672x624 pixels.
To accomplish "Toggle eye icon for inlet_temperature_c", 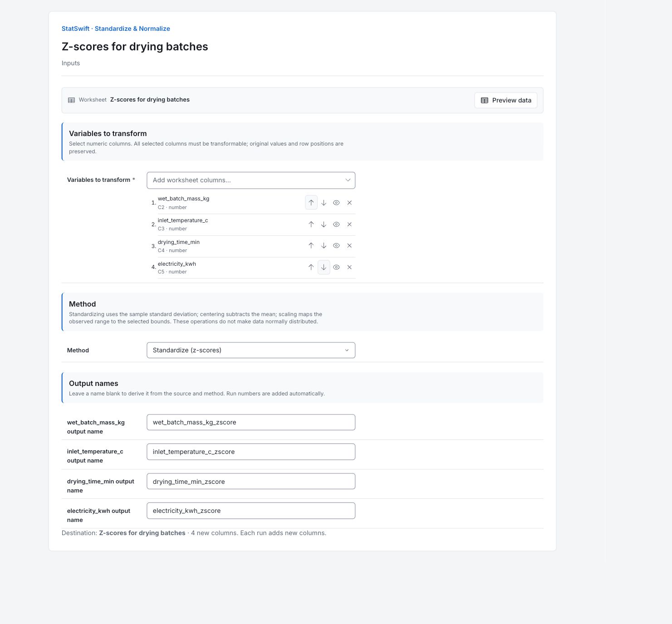I will [337, 224].
